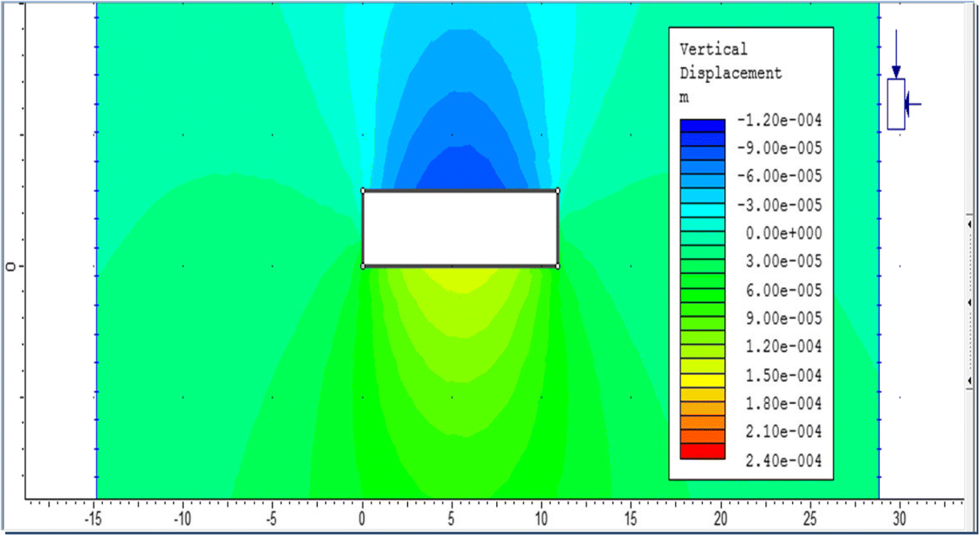
Task: Pick the excavation's lower-right corner vertex
Action: pos(558,266)
